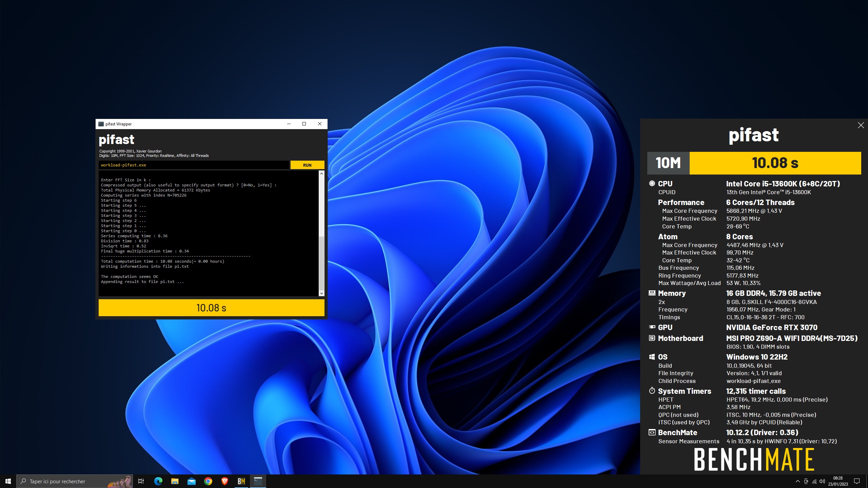Click the BENCHMATE logo at panel bottom
Viewport: 868px width, 488px height.
[754, 460]
